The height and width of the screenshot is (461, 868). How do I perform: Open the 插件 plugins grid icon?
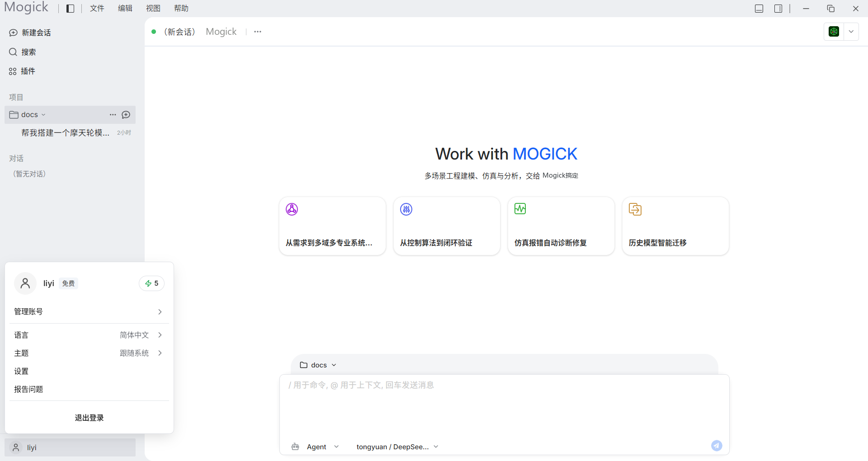tap(13, 71)
